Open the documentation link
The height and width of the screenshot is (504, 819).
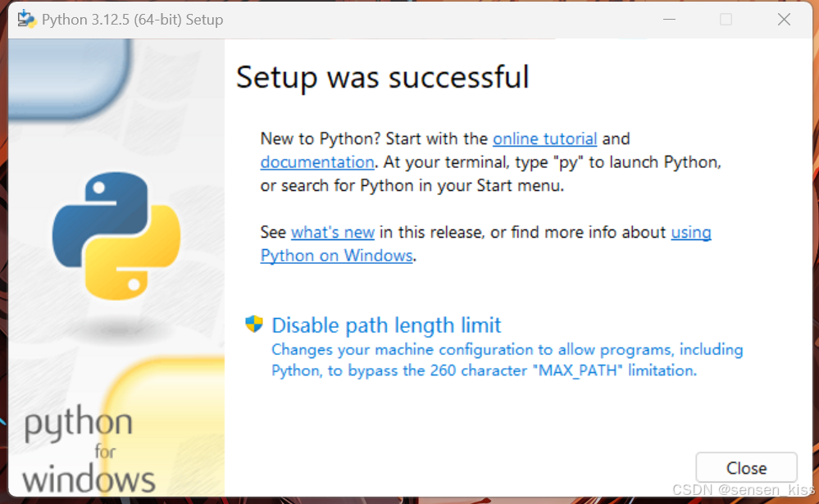tap(317, 162)
